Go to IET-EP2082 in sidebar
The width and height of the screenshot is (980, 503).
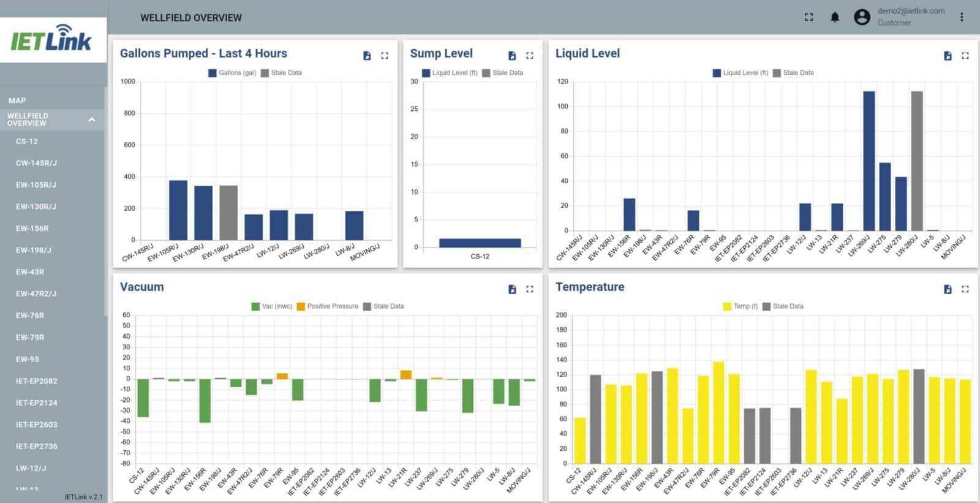pos(37,381)
